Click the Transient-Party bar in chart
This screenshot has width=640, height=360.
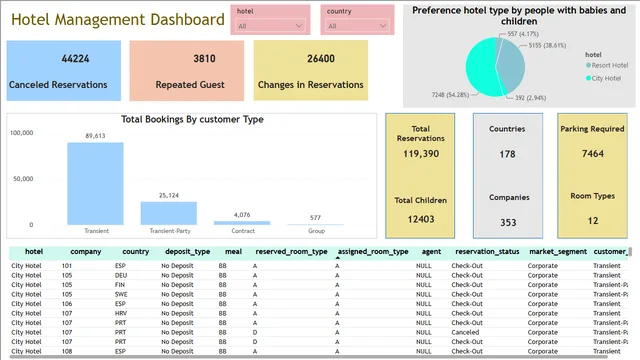coord(169,213)
